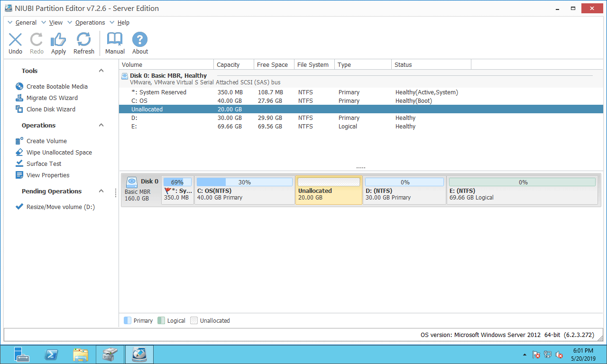Start the Migrate OS Wizard

tap(52, 98)
